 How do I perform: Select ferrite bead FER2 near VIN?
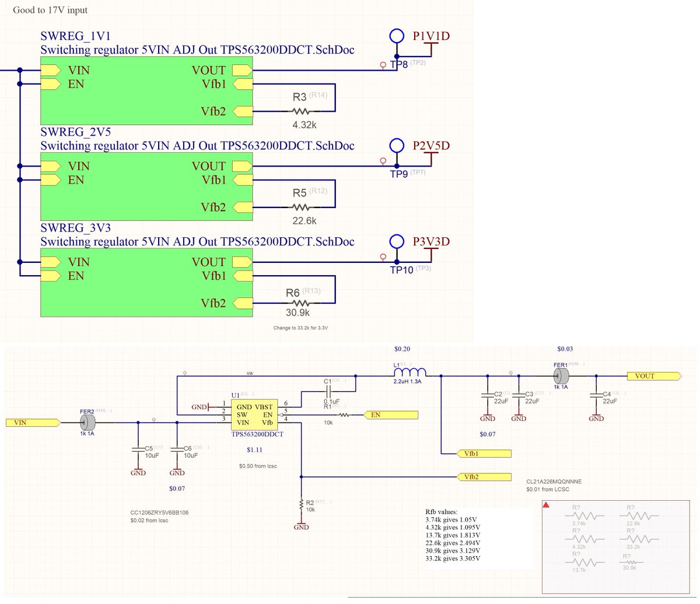tap(86, 421)
